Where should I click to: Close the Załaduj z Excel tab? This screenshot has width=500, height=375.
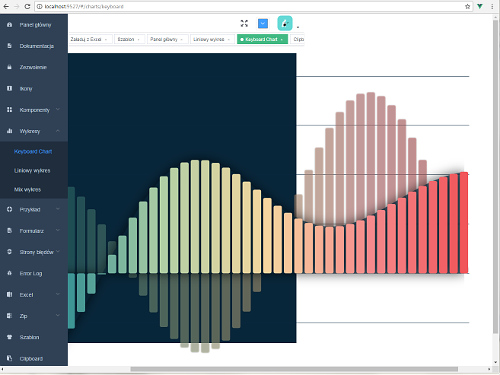pyautogui.click(x=106, y=40)
